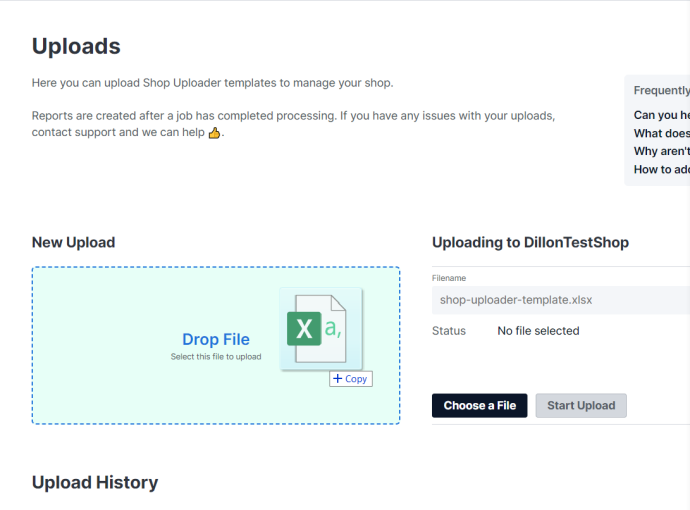Open the 'Can you he...' FAQ question
Screen dimensions: 690x510
pyautogui.click(x=661, y=115)
